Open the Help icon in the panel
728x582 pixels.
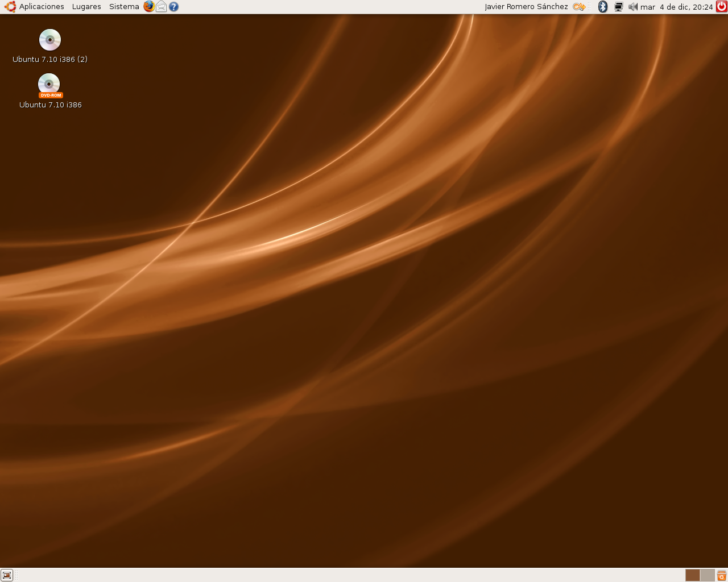pyautogui.click(x=173, y=6)
